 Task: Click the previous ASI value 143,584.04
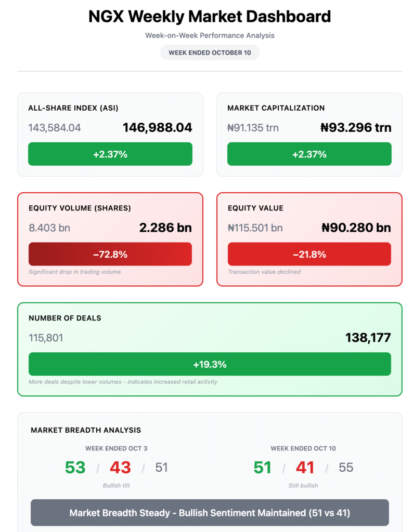coord(55,127)
